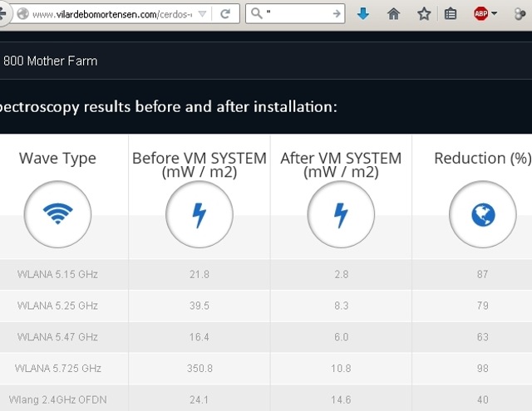Click the reduction value '98'
Viewport: 532px width, 411px height.
tap(482, 369)
